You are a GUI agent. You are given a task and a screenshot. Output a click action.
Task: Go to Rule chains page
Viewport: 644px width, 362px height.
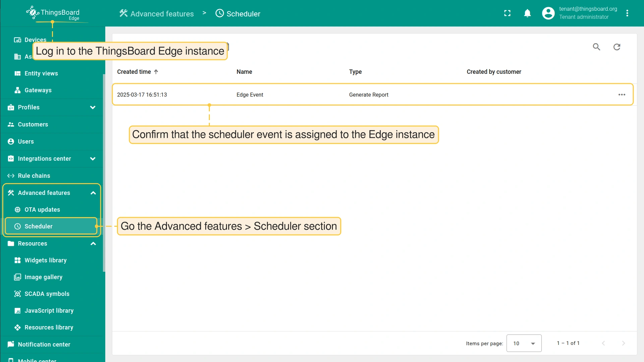(x=34, y=176)
